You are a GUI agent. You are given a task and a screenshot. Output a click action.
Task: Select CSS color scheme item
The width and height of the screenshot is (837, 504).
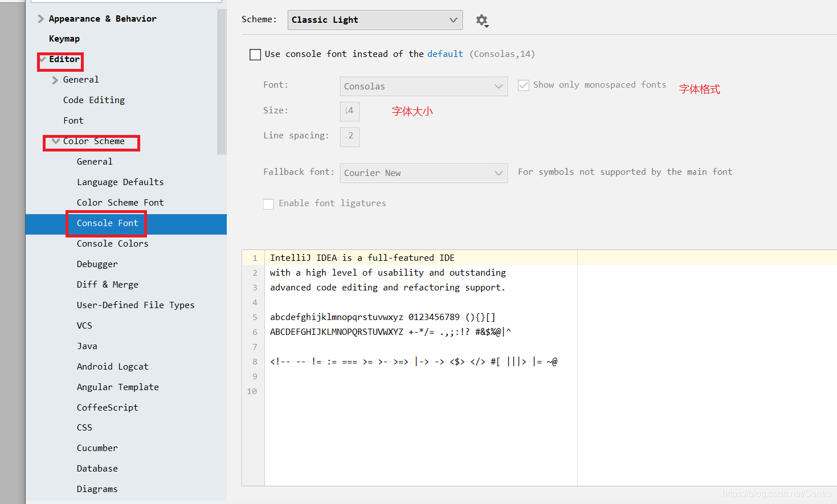(84, 428)
